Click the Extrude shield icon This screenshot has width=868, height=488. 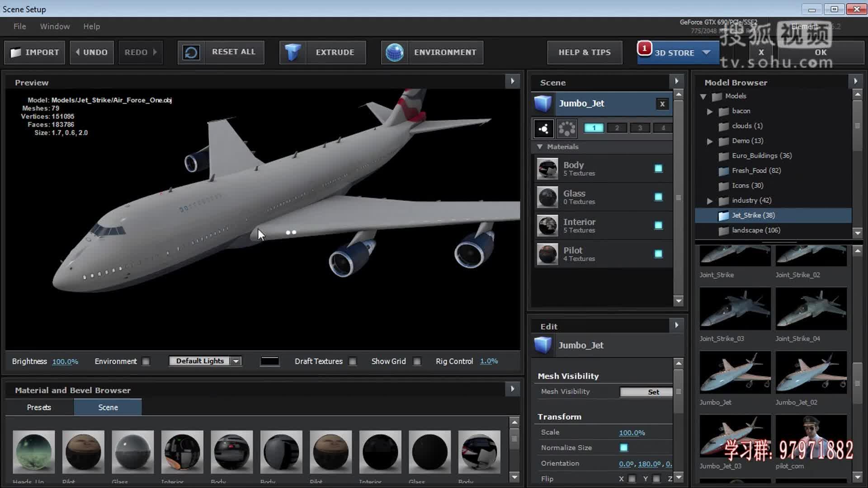click(x=292, y=52)
